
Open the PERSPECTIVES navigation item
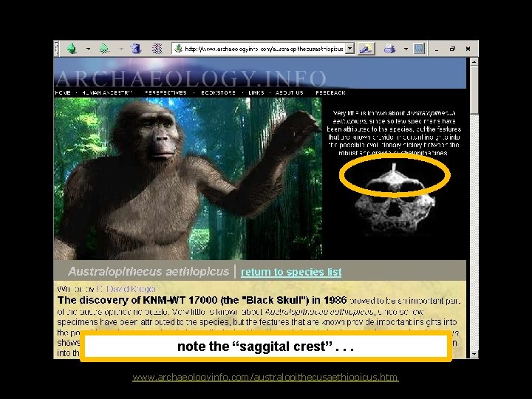coord(166,92)
